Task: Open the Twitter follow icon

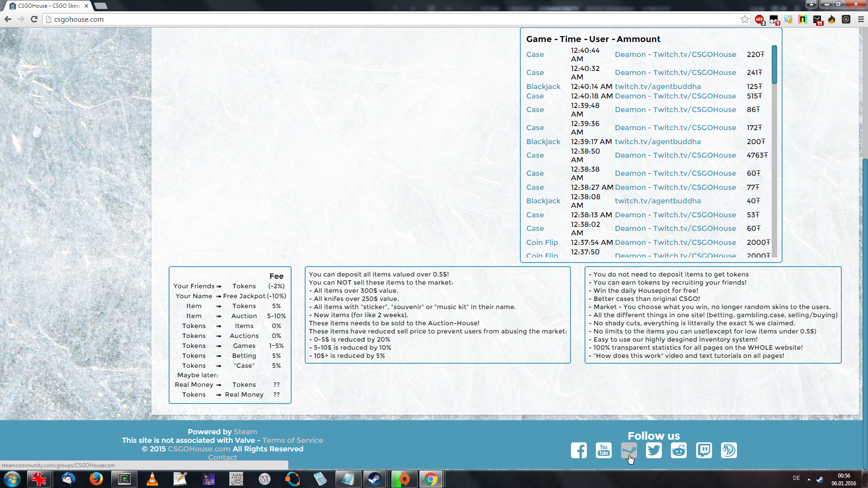Action: click(654, 450)
